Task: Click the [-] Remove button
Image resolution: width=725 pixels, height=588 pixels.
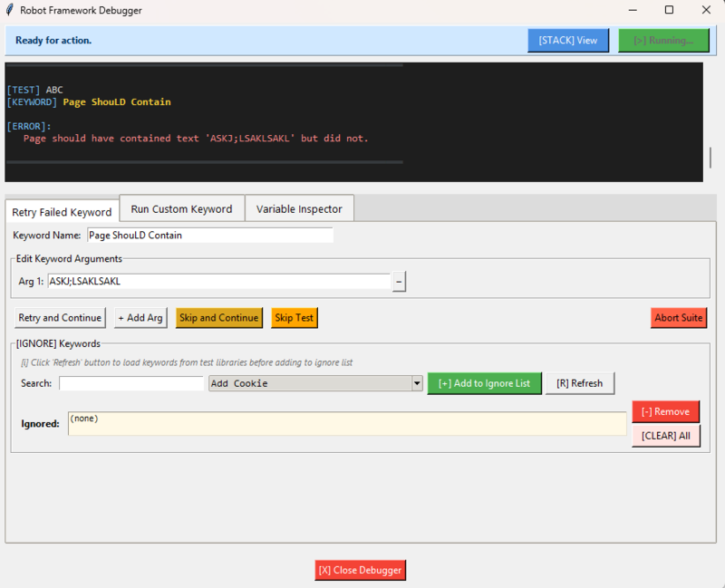Action: (665, 411)
